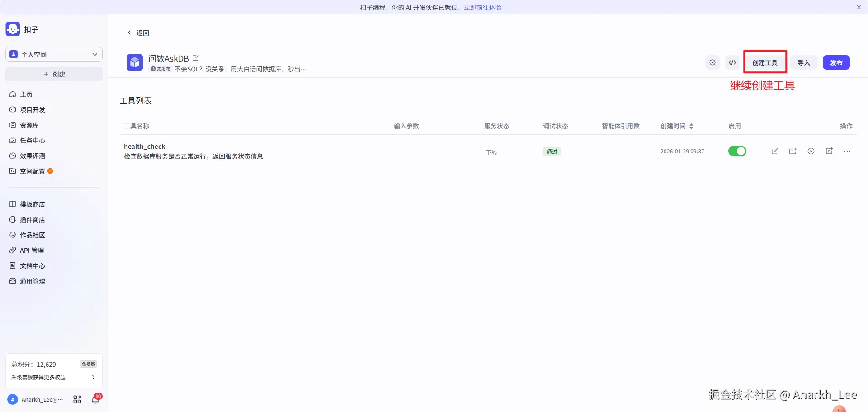This screenshot has width=868, height=412.
Task: Click the 免费版 plan badge
Action: coord(89,364)
